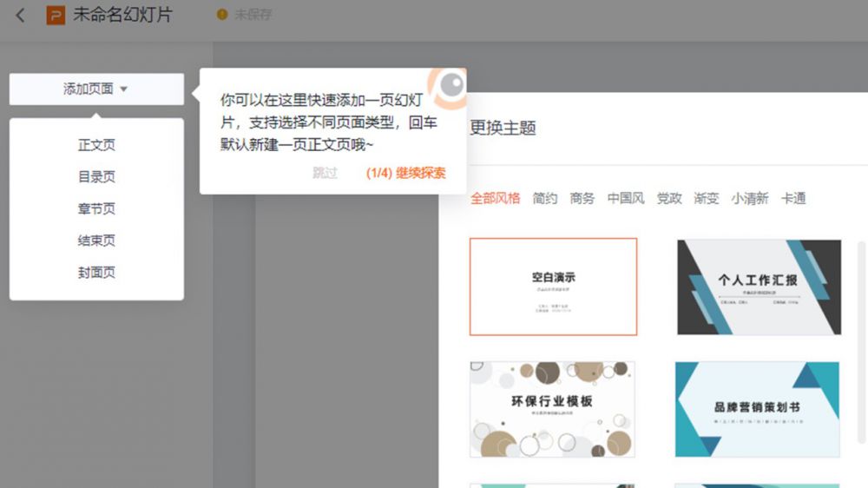Choose 结束页 page type

96,241
